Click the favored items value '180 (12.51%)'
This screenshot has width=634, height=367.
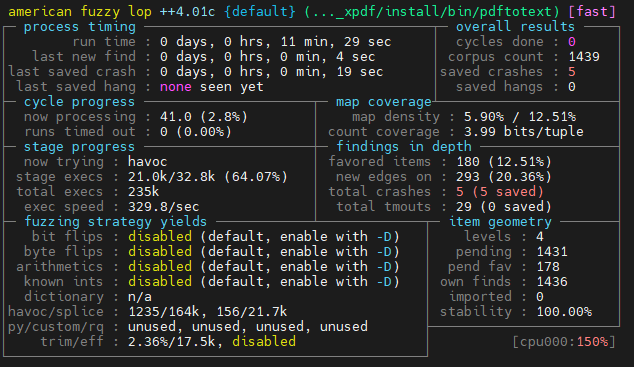(x=504, y=162)
